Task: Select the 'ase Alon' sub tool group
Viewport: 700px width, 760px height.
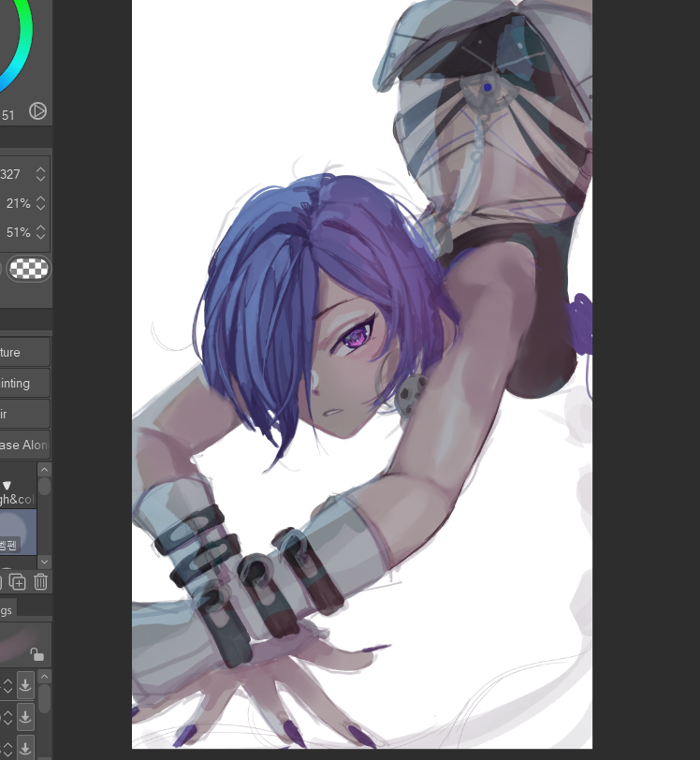Action: pos(24,445)
